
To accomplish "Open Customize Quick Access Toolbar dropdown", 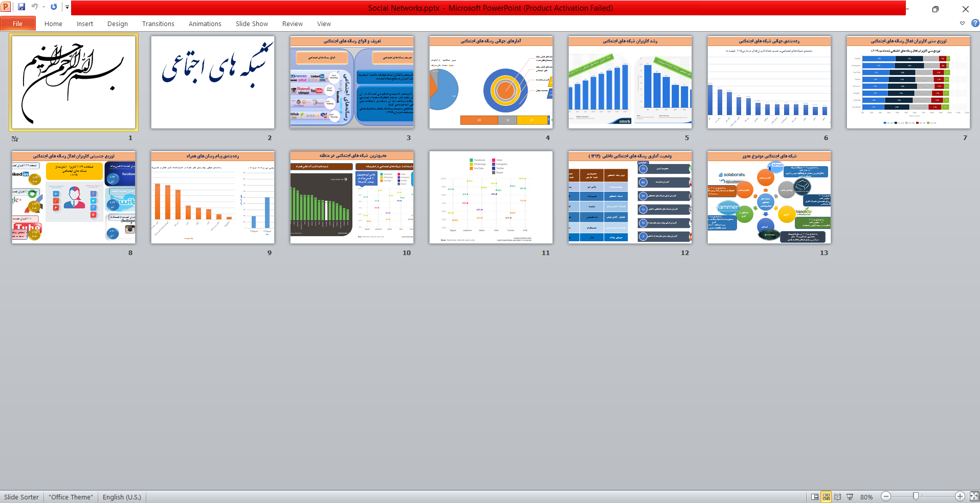I will tap(67, 7).
